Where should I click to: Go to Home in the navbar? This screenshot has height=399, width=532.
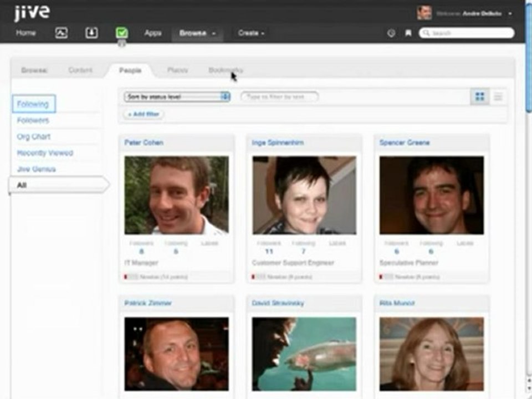pyautogui.click(x=25, y=33)
